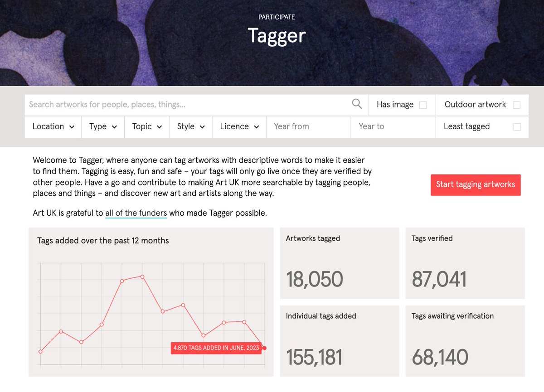Click the Year to field
Screen dimensions: 544x392
[393, 127]
